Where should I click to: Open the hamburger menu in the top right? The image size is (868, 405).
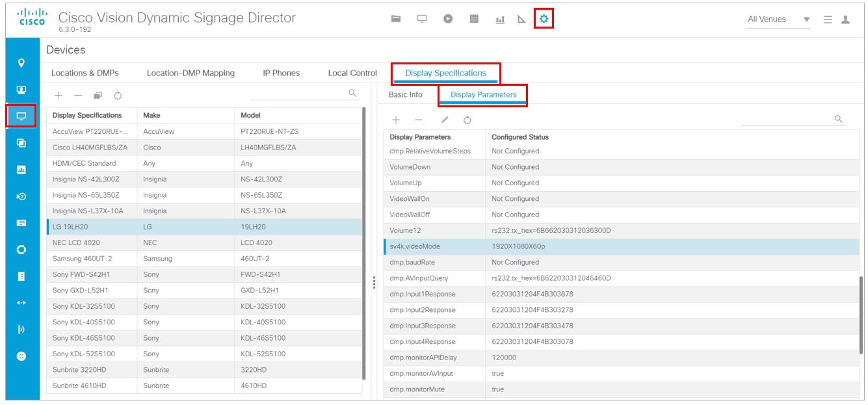click(828, 20)
